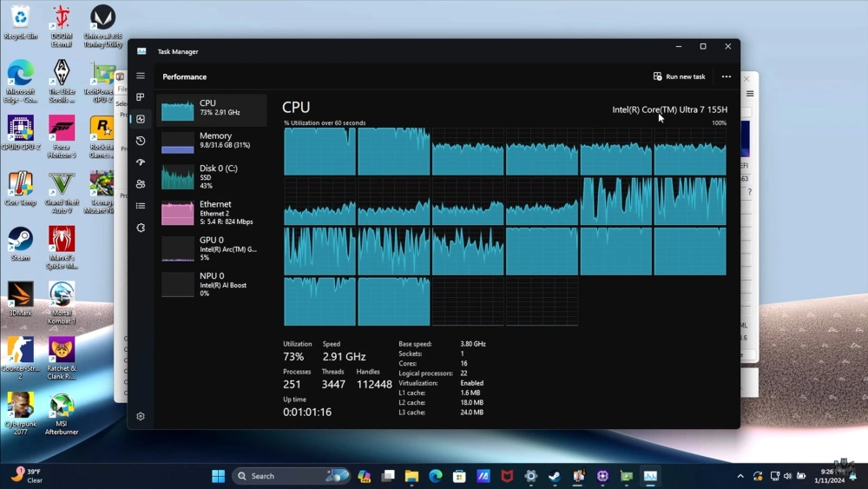Select Disk 0 (C:) performance item
The image size is (868, 489).
(212, 176)
